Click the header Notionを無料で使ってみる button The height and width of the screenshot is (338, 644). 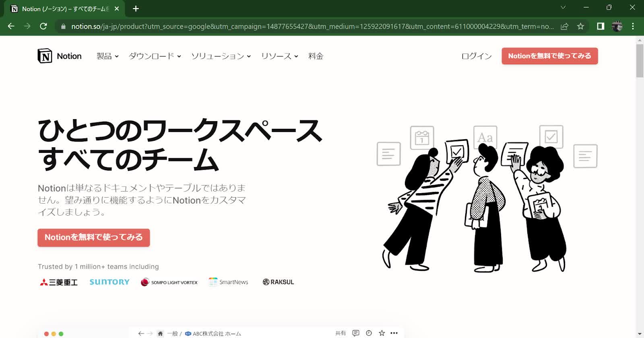(x=549, y=56)
